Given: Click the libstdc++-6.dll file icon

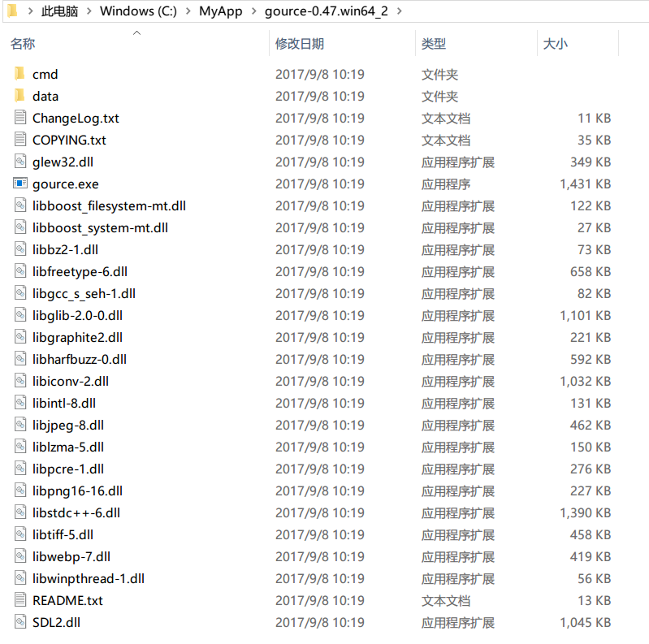Looking at the screenshot, I should (20, 512).
